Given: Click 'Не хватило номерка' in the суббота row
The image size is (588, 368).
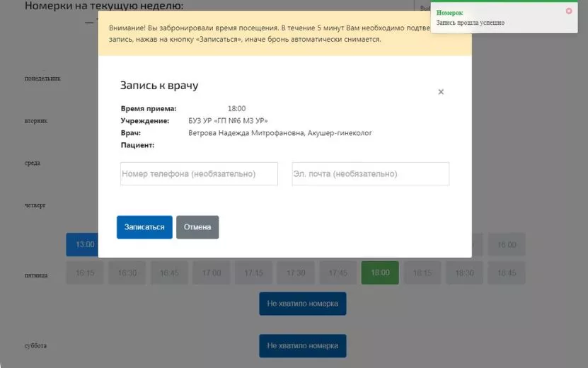Looking at the screenshot, I should tap(302, 346).
